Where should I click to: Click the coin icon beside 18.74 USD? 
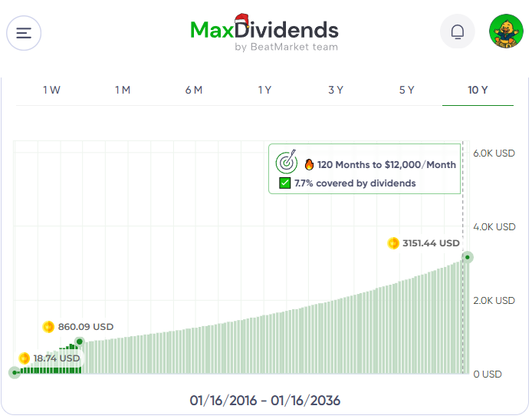coord(24,358)
